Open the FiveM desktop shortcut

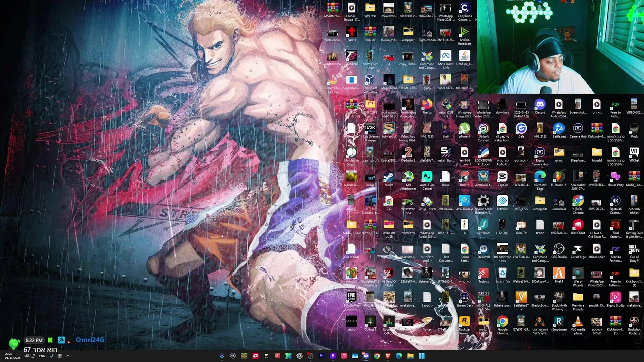click(x=559, y=276)
